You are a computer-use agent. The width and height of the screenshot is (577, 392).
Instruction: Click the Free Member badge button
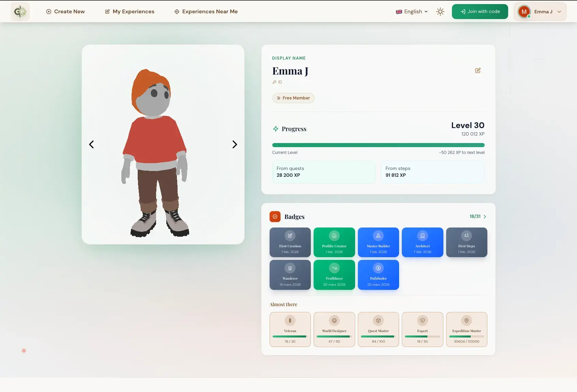point(293,98)
